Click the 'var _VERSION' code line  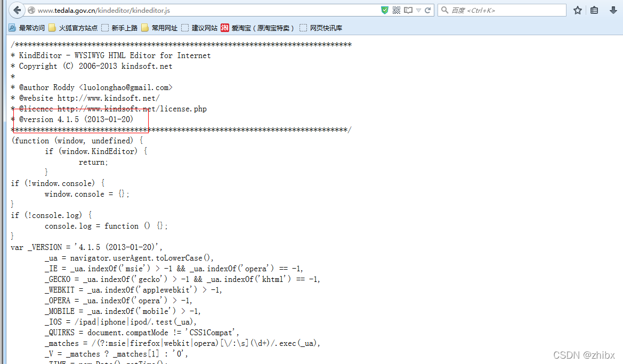click(x=87, y=247)
